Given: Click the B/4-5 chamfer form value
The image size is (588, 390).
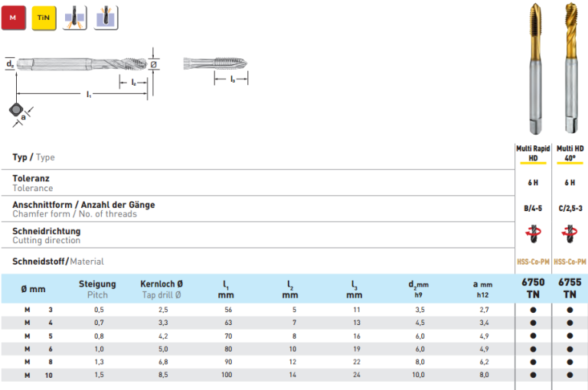Looking at the screenshot, I should [533, 207].
